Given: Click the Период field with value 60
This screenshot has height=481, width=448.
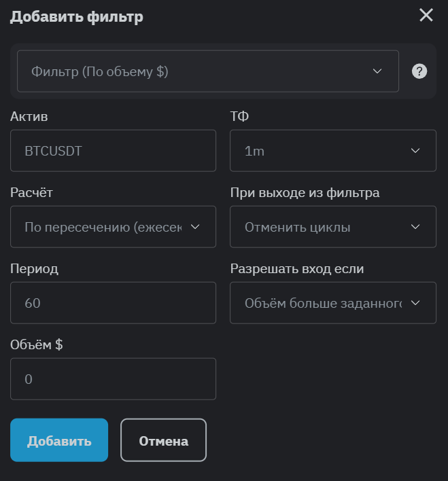Looking at the screenshot, I should (x=113, y=303).
